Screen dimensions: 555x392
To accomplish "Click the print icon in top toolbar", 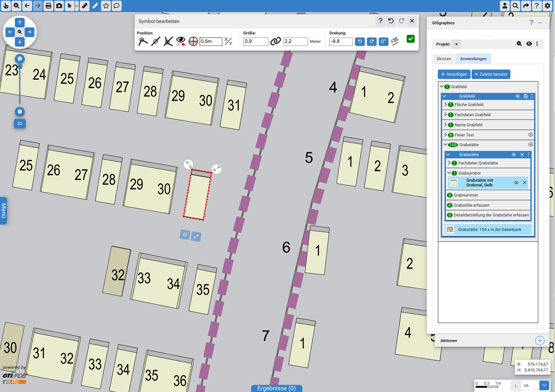I will tap(49, 6).
